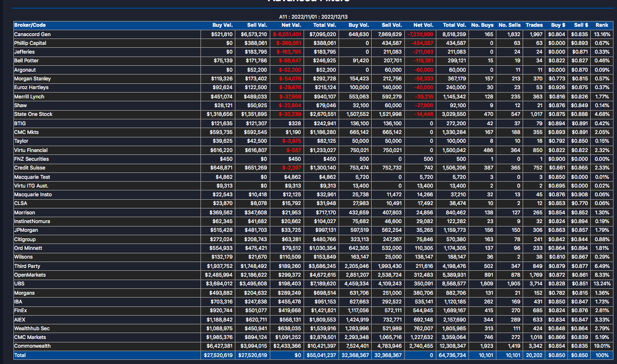617x364 pixels.
Task: Click the Wealthhub Sec broker name
Action: (x=32, y=328)
